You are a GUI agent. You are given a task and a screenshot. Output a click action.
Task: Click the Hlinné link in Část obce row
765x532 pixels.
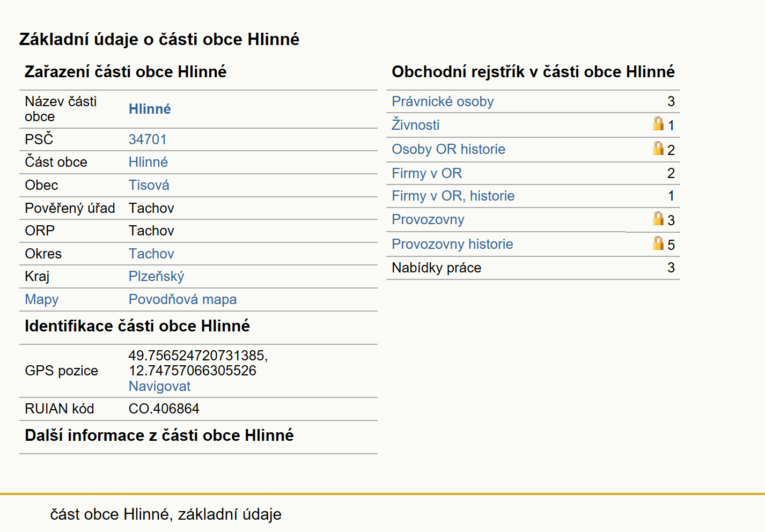[x=148, y=162]
